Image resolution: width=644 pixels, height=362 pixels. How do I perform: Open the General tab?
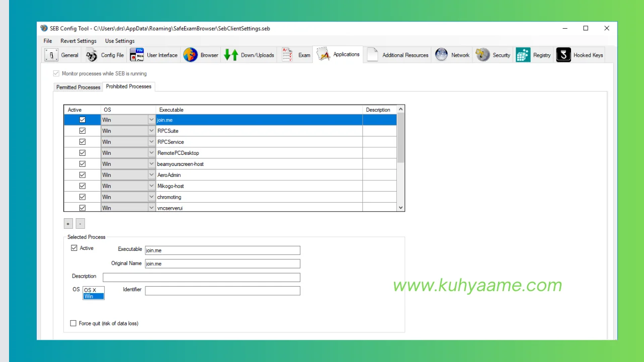point(62,55)
